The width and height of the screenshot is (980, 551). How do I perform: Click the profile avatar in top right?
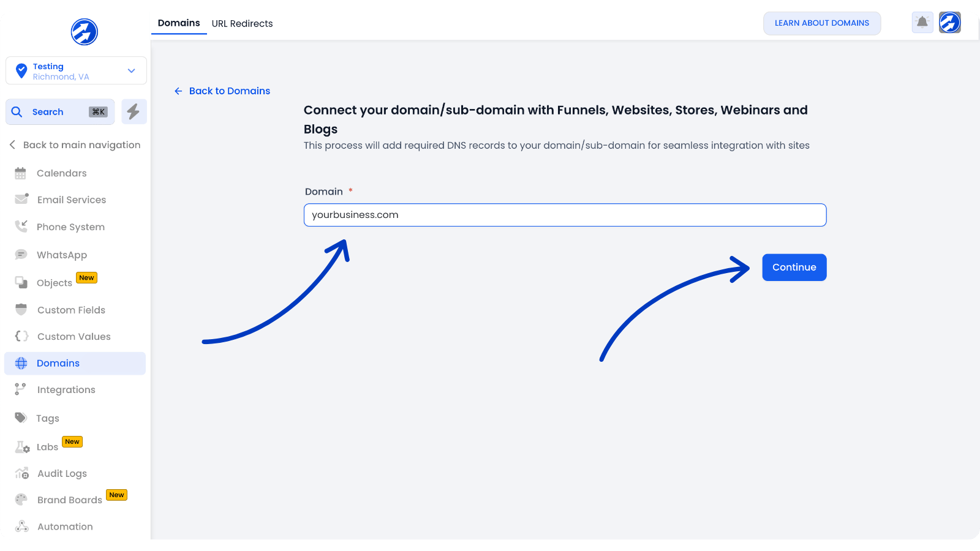pos(949,22)
